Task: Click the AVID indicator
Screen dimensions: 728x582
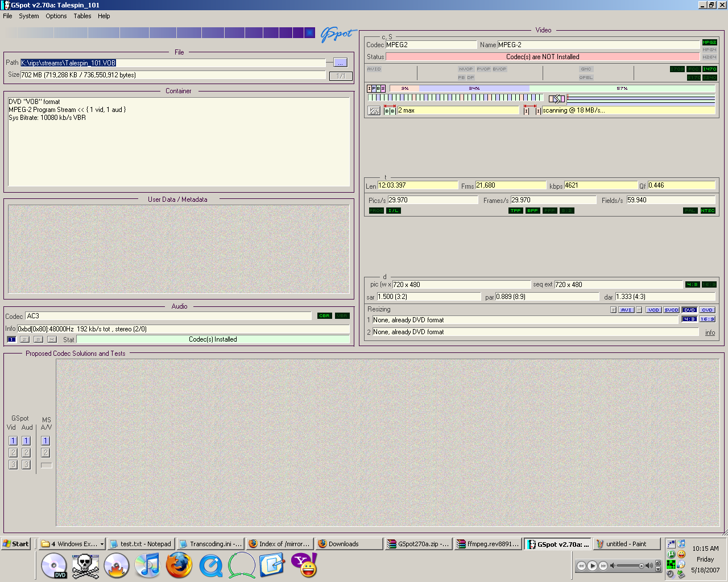Action: tap(374, 69)
